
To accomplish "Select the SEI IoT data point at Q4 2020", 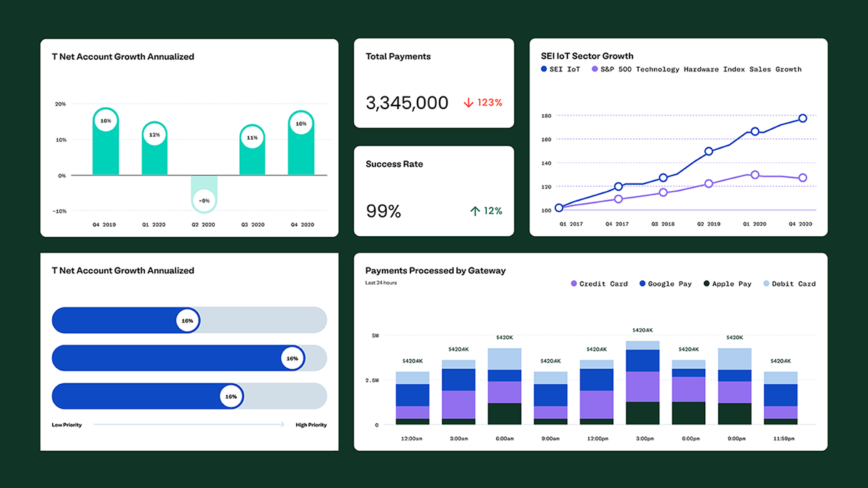I will coord(803,118).
